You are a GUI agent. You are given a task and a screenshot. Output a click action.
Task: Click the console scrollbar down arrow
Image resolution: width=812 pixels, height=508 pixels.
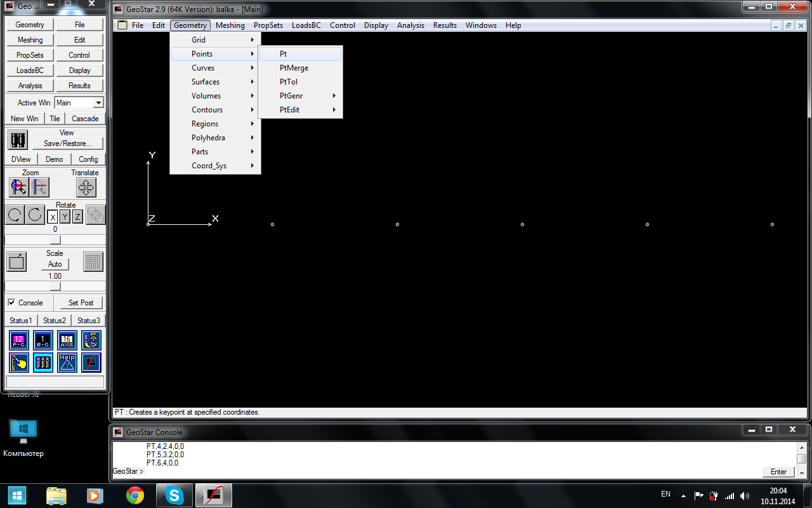(801, 472)
